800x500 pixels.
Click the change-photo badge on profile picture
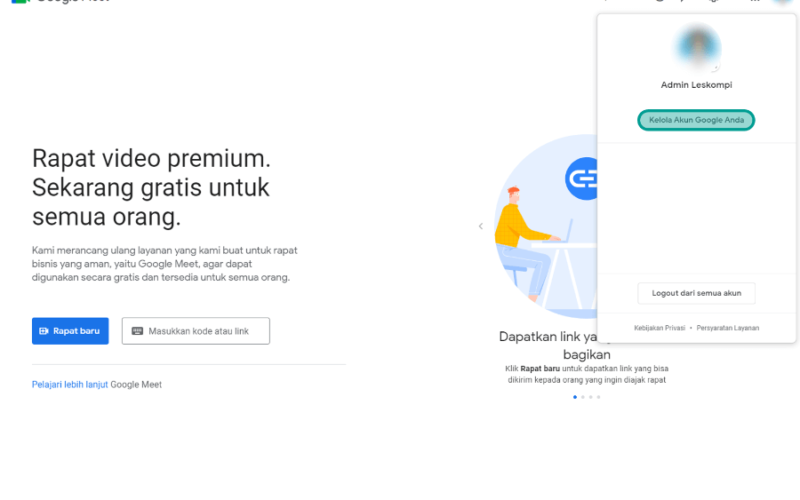coord(715,65)
